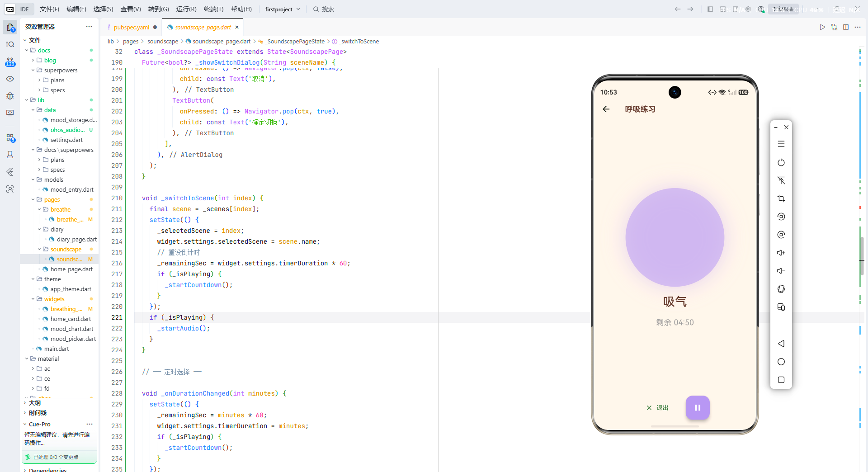Open the Testing flask icon view
Image resolution: width=868 pixels, height=472 pixels.
[x=10, y=155]
